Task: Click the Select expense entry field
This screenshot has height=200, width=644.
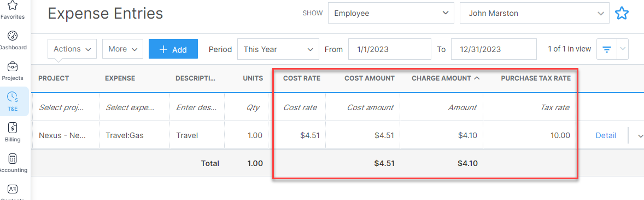Action: pos(134,107)
